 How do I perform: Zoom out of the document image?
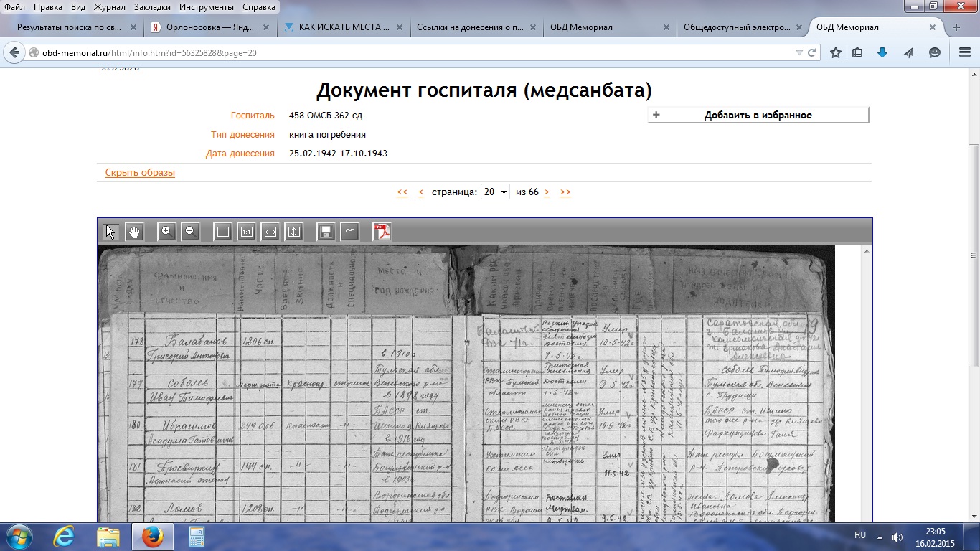point(190,232)
